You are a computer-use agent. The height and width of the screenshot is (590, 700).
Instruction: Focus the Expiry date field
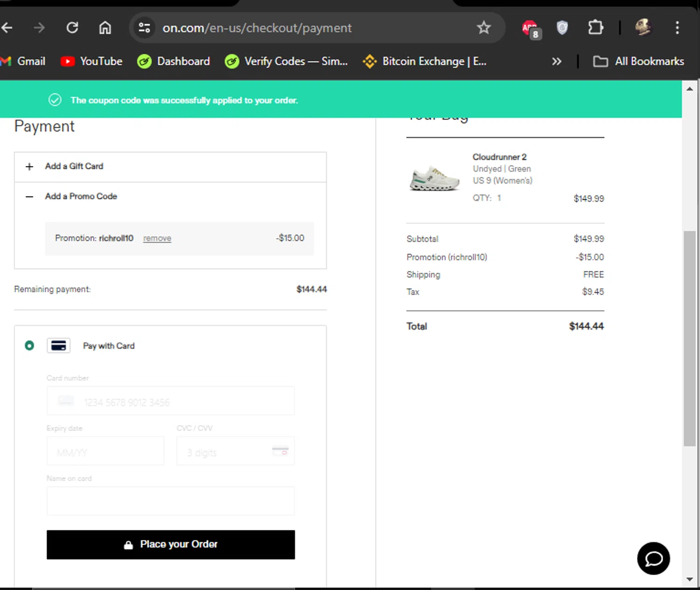[105, 451]
